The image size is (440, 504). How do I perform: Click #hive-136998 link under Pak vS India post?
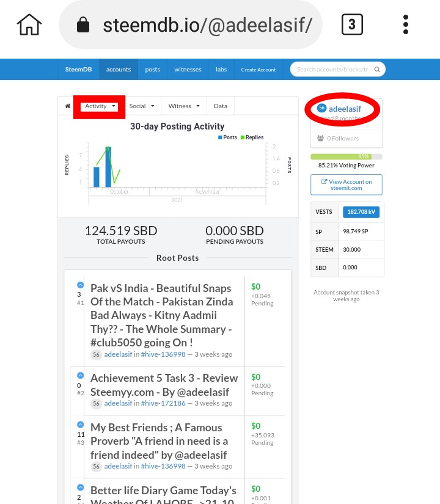click(x=163, y=354)
